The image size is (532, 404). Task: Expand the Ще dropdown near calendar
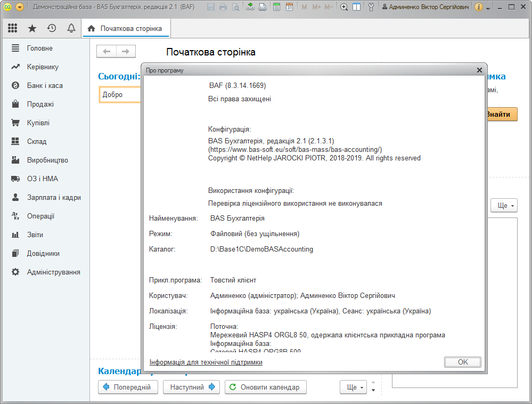353,387
